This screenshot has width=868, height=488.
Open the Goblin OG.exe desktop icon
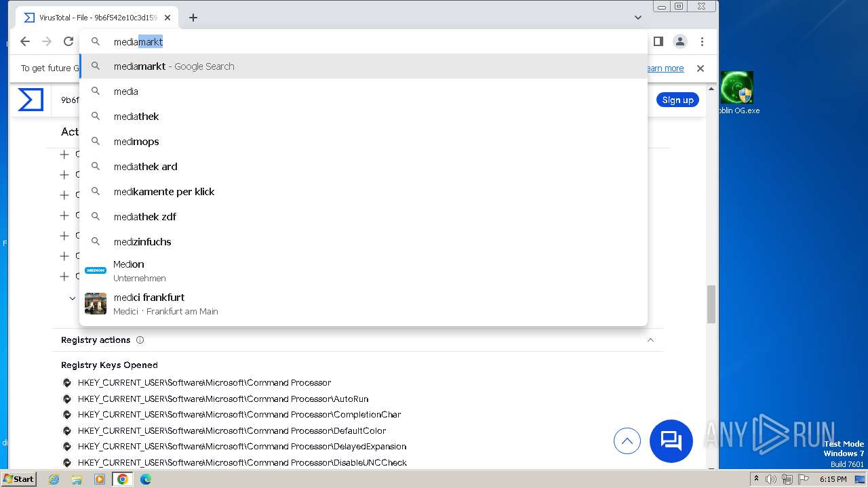point(737,93)
